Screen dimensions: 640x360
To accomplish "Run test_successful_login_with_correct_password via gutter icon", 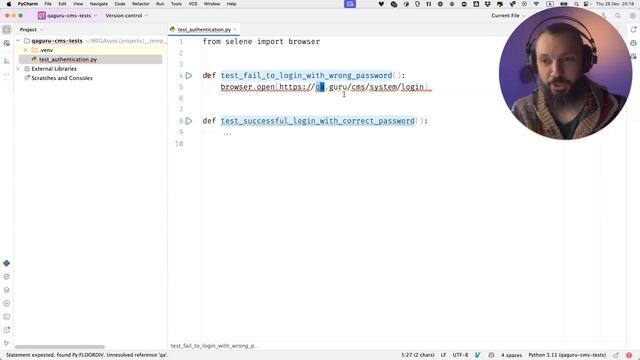I will (189, 121).
